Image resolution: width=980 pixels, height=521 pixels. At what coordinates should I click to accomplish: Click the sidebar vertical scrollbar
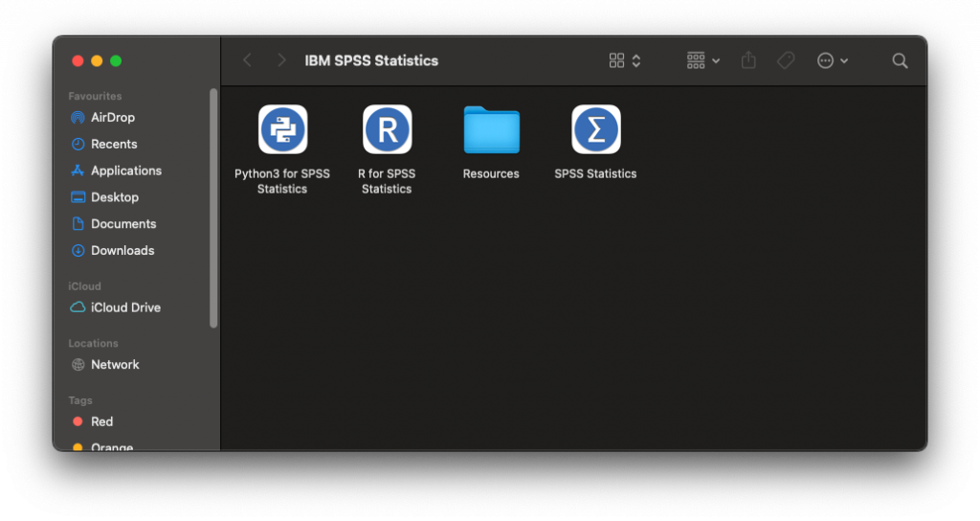coord(213,208)
